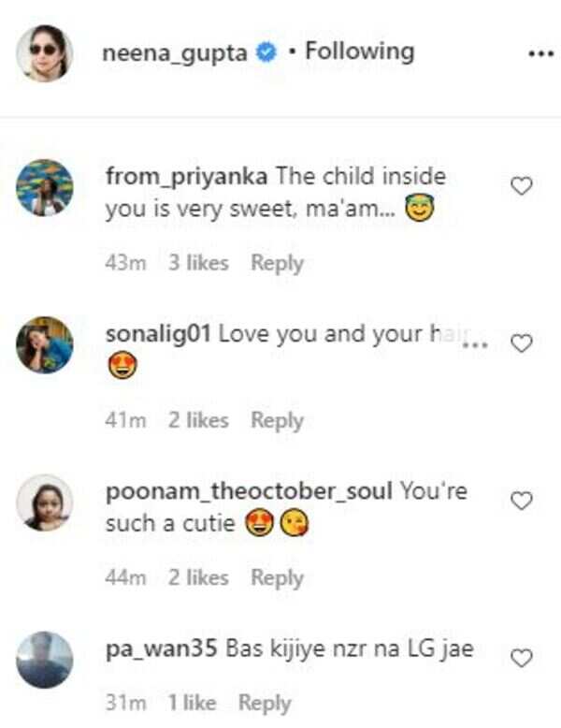Open neena_gupta profile username link
This screenshot has height=728, width=561.
point(175,52)
